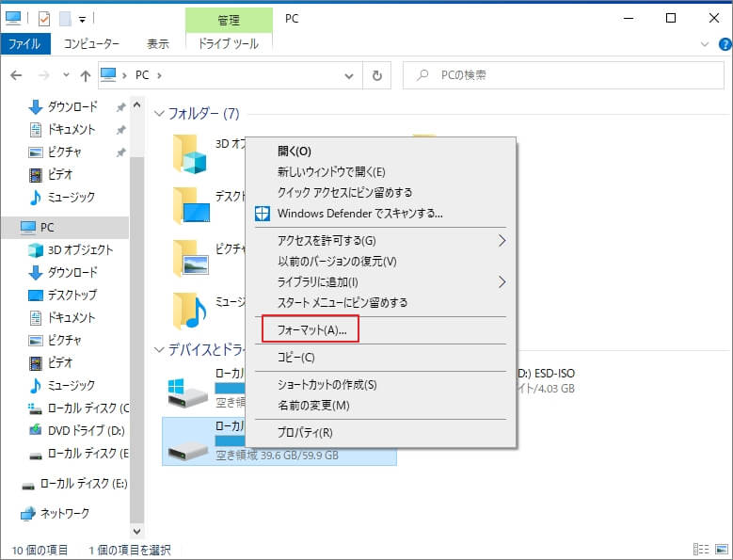The image size is (733, 560).
Task: Select ネットワーク in the navigation pane
Action: 56,513
